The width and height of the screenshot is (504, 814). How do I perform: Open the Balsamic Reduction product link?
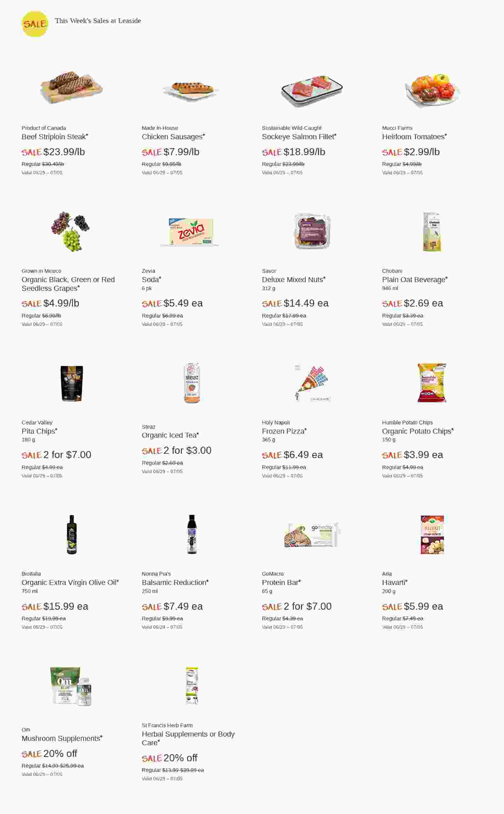click(175, 582)
